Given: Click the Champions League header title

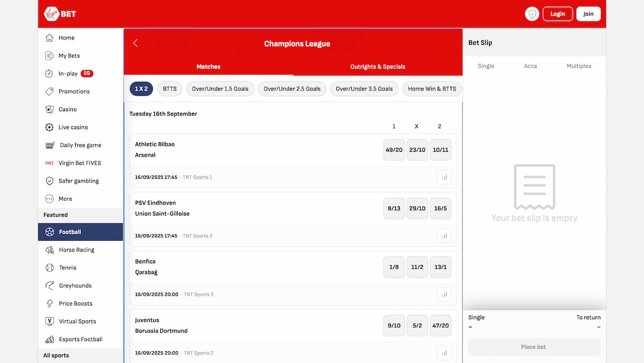Looking at the screenshot, I should point(297,44).
